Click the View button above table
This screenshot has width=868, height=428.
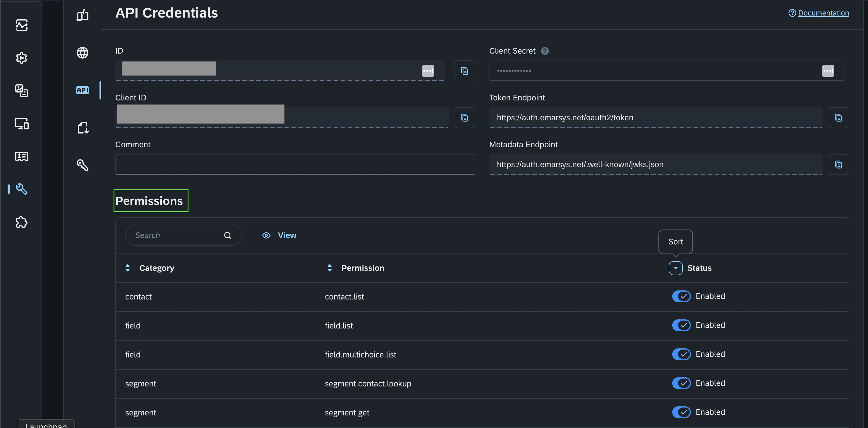[279, 235]
